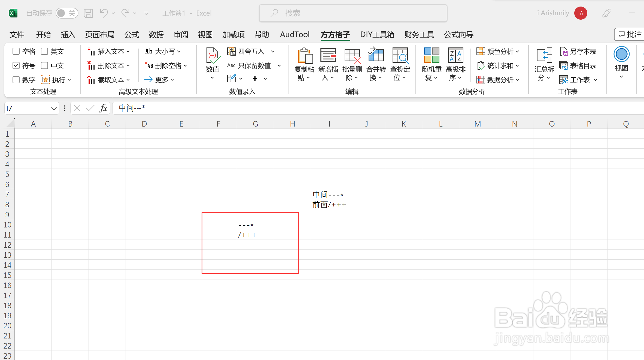The image size is (644, 360).
Task: Click the Select All corner triangle
Action: [10, 124]
